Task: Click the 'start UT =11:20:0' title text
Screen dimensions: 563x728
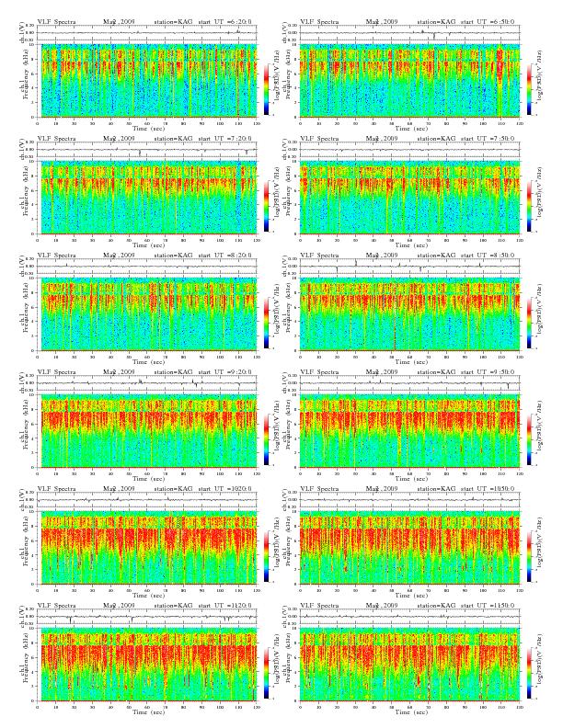Action: tap(224, 606)
